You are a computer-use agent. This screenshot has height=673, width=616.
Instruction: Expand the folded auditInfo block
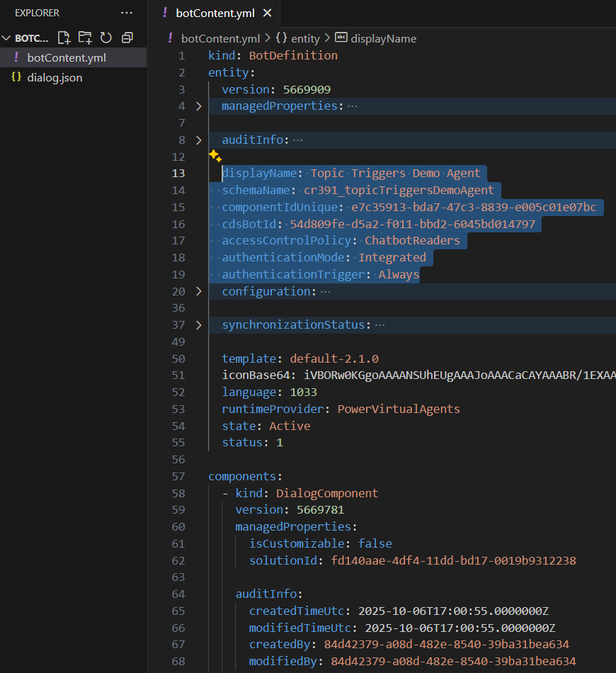tap(199, 140)
